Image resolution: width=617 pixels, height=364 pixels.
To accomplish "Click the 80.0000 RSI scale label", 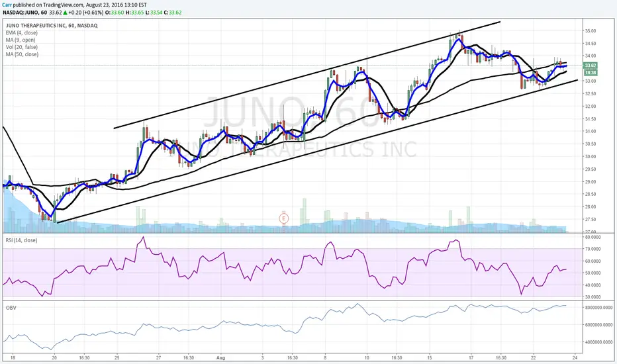I will tap(593, 238).
